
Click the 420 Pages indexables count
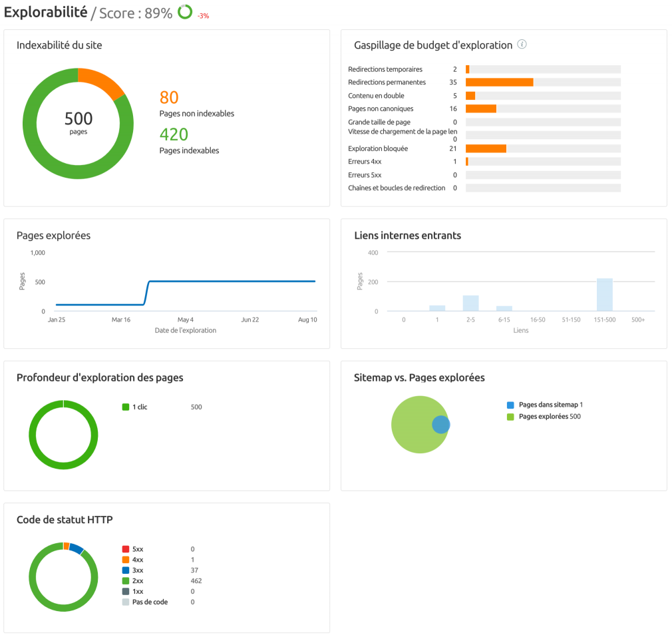click(174, 134)
